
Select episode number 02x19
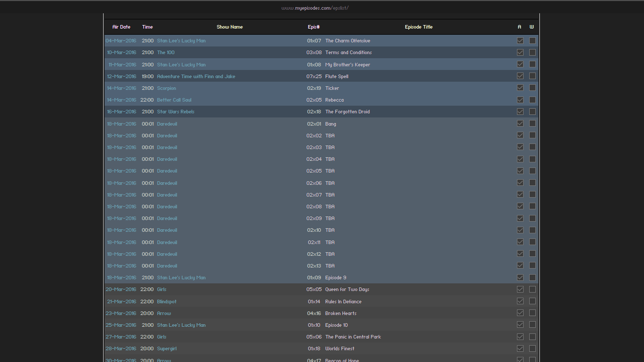point(314,88)
